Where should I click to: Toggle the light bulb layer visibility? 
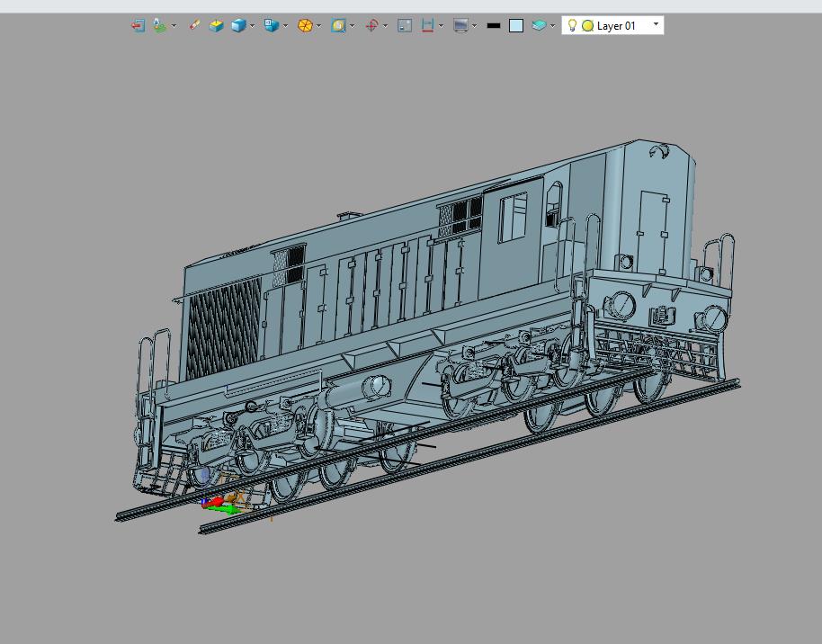click(573, 25)
